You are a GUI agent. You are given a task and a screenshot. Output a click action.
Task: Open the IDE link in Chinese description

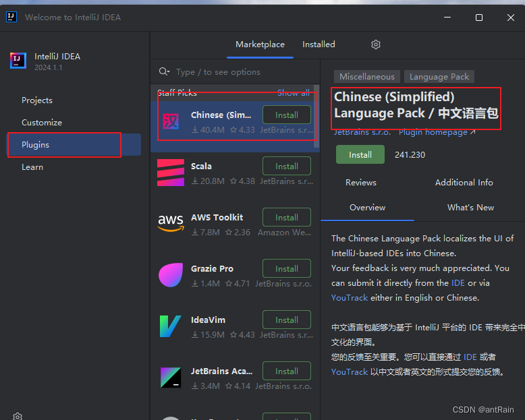[x=470, y=357]
